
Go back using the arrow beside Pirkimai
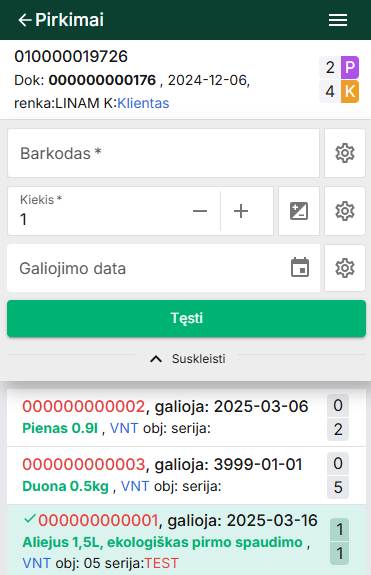point(25,20)
